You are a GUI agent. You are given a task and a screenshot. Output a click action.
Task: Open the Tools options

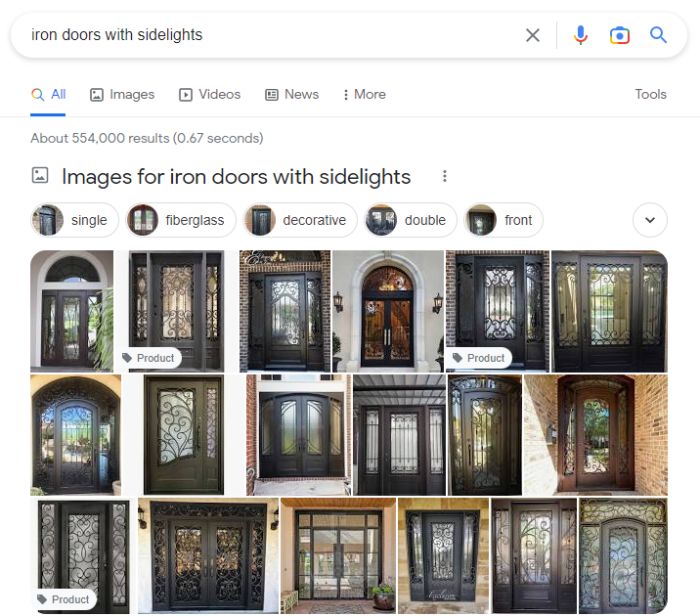click(650, 95)
